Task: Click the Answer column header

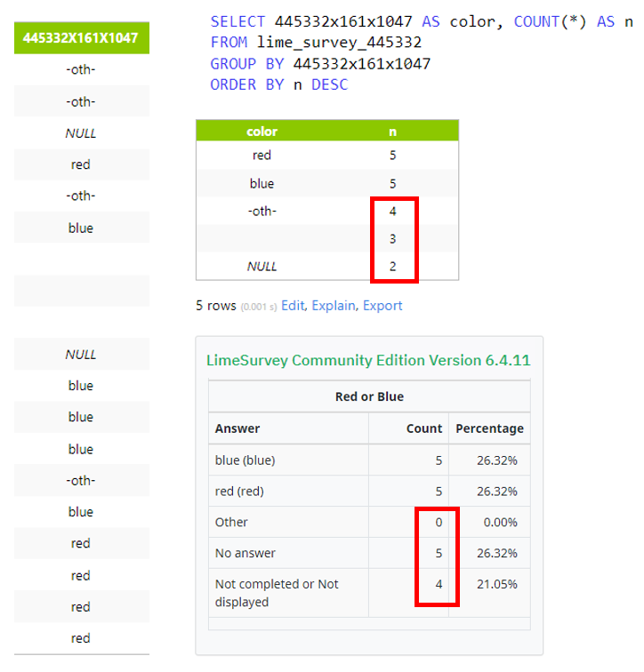Action: coord(237,428)
